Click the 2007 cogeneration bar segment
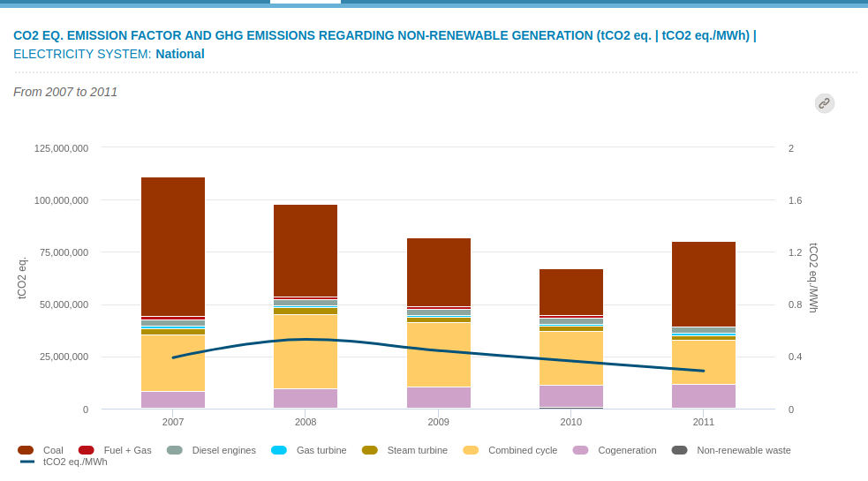The height and width of the screenshot is (481, 868). 173,400
